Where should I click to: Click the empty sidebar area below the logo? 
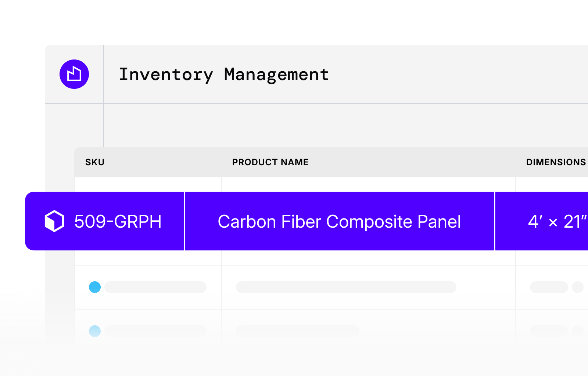pos(74,125)
